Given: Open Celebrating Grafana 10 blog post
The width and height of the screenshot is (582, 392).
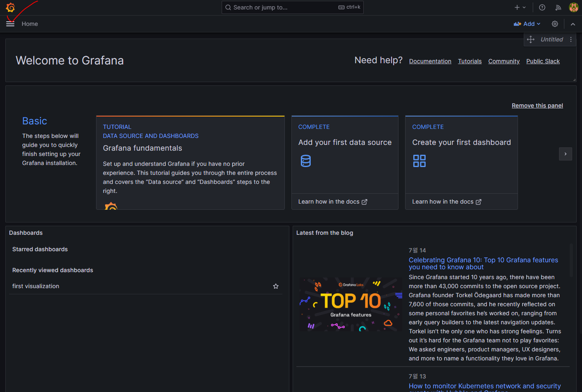Looking at the screenshot, I should (x=483, y=264).
